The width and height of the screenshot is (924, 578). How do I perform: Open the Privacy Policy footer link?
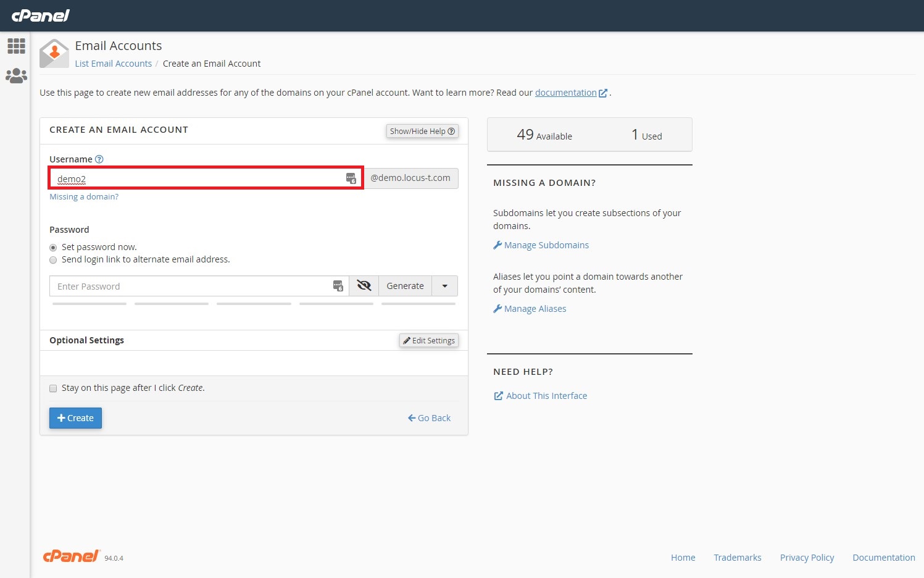[x=807, y=558]
